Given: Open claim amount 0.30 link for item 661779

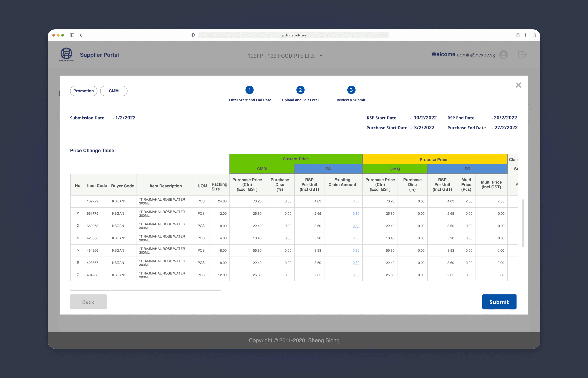Looking at the screenshot, I should click(356, 213).
